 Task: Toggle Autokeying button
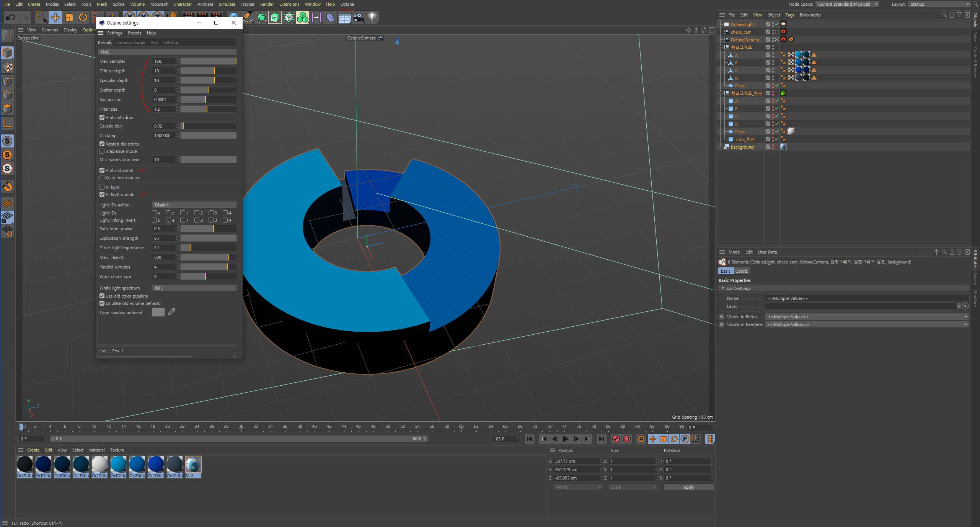tap(627, 439)
